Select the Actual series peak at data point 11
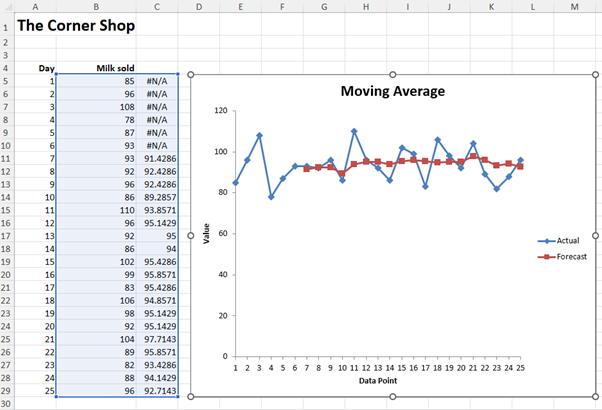 354,131
